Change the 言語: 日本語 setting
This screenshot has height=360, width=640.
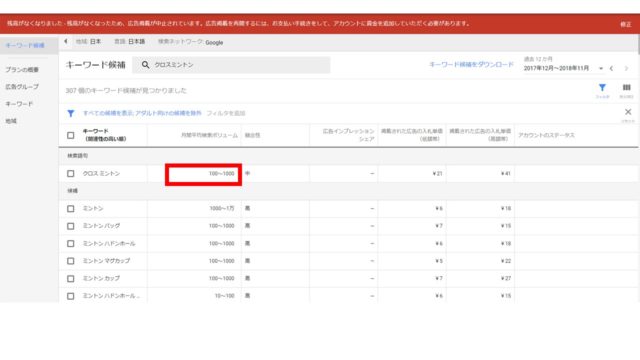tap(129, 42)
